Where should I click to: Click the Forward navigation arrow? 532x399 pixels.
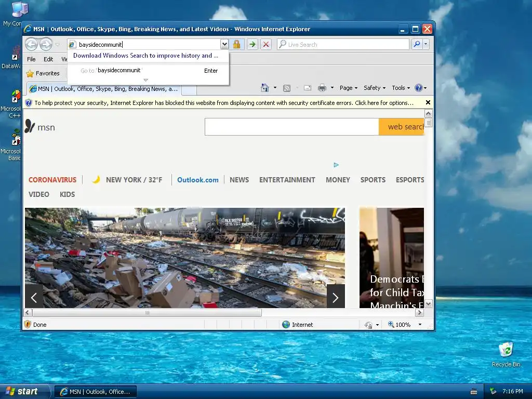(46, 44)
